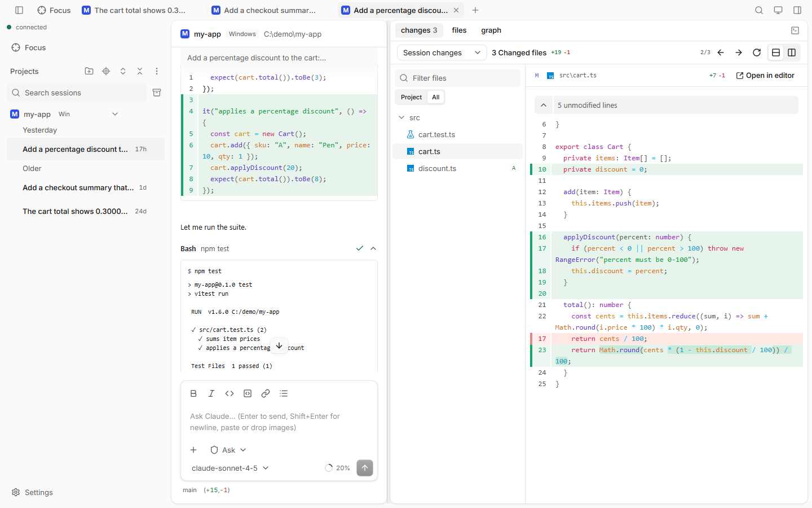Expand all projects in the sidebar

click(x=123, y=71)
